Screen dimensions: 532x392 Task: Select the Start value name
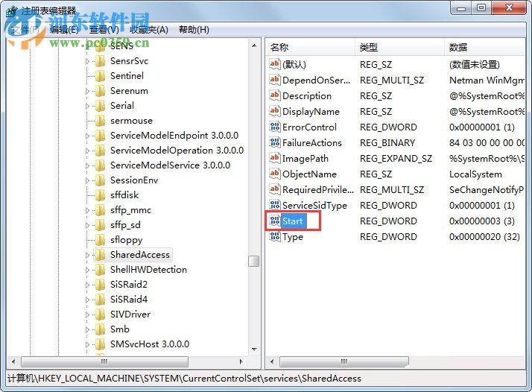pyautogui.click(x=293, y=221)
